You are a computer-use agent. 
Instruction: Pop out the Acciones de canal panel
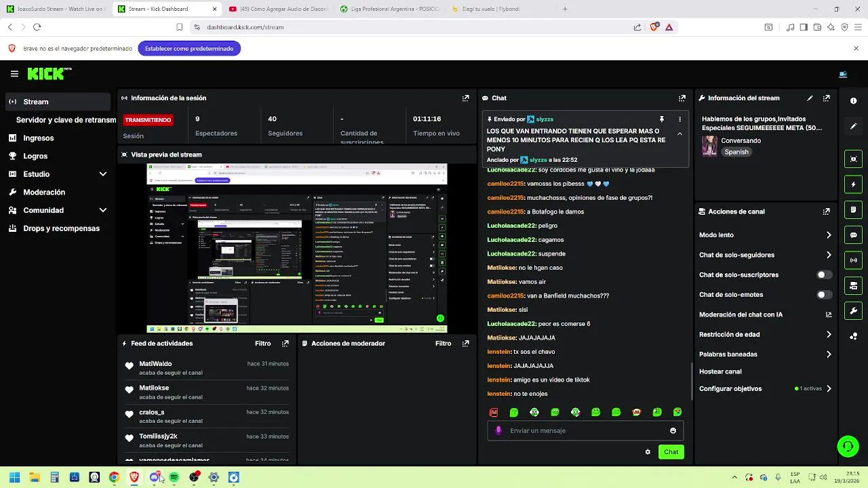[826, 211]
